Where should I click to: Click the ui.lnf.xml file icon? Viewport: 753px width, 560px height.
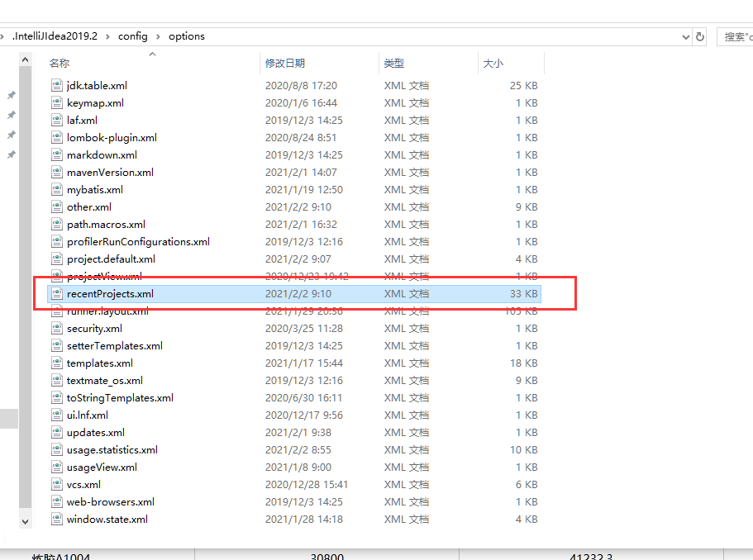(57, 415)
